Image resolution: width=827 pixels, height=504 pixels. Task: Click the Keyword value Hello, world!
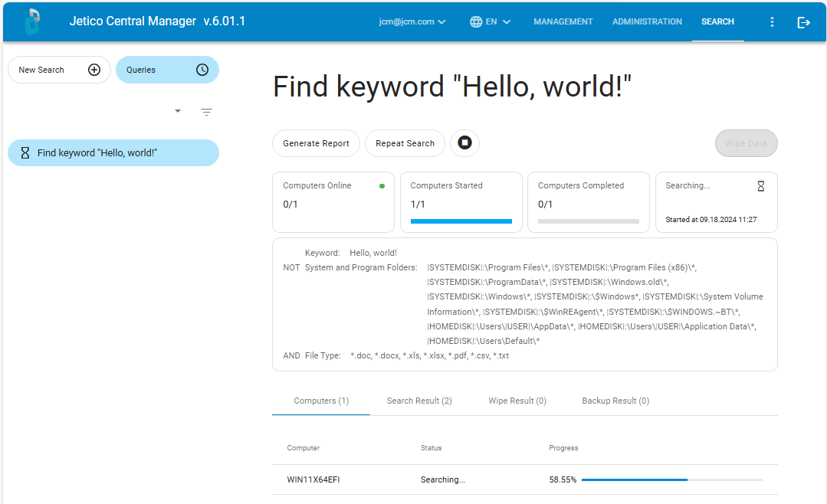coord(373,253)
